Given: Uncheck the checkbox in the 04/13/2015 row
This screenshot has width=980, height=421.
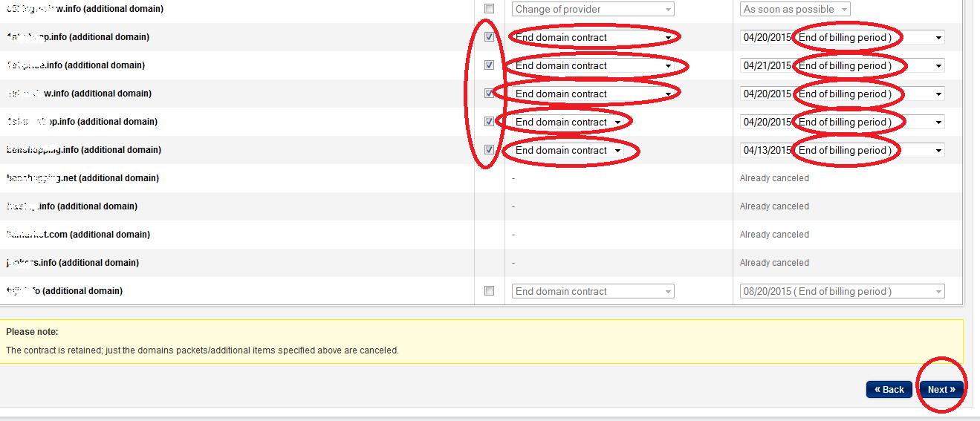Looking at the screenshot, I should [489, 150].
